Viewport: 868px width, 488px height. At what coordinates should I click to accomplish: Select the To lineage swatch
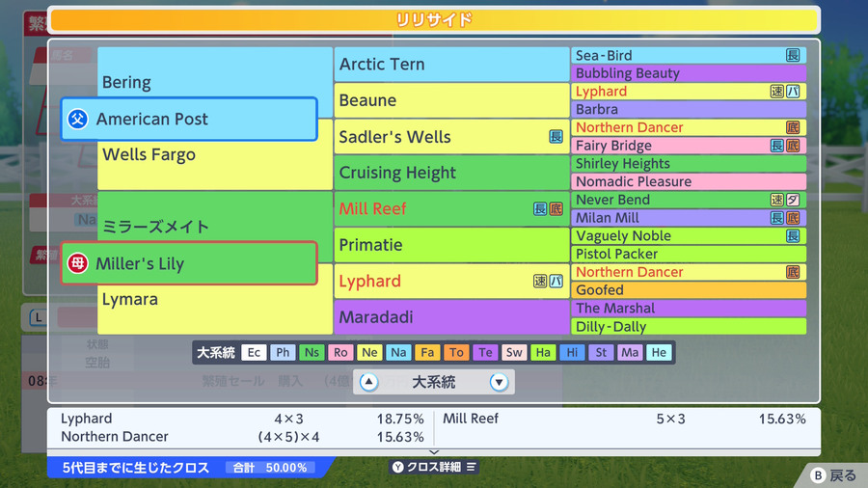(x=457, y=352)
